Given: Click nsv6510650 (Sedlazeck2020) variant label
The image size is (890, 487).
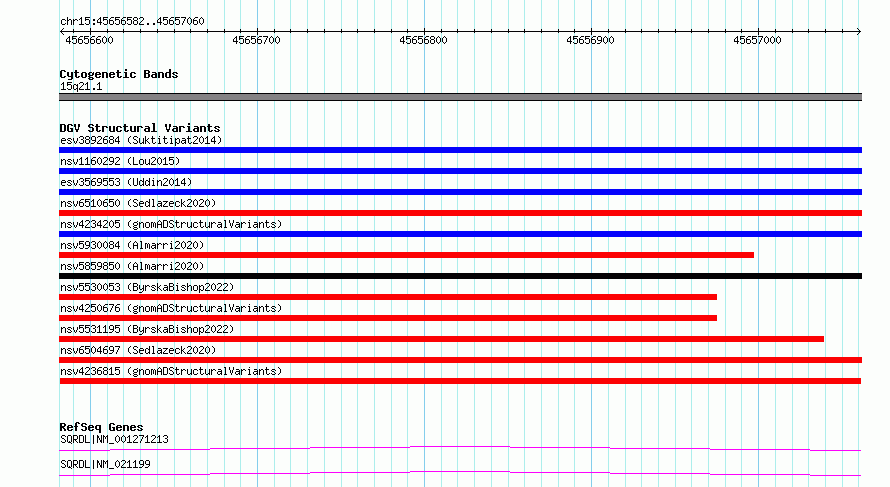Looking at the screenshot, I should click(x=138, y=203).
